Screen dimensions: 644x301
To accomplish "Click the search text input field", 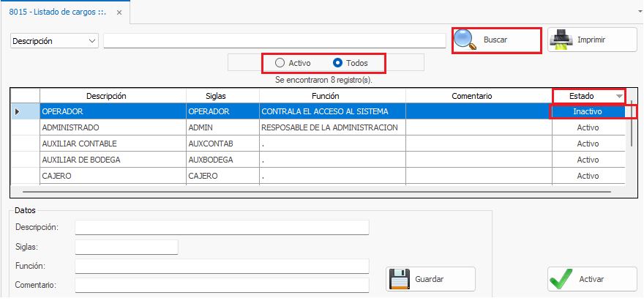I will point(274,42).
